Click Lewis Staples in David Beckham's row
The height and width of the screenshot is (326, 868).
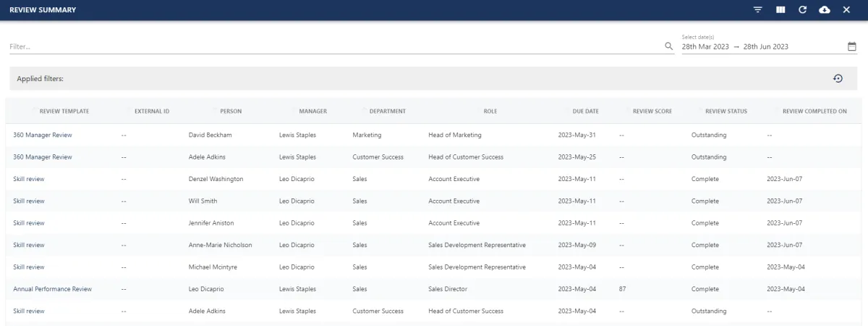[297, 135]
